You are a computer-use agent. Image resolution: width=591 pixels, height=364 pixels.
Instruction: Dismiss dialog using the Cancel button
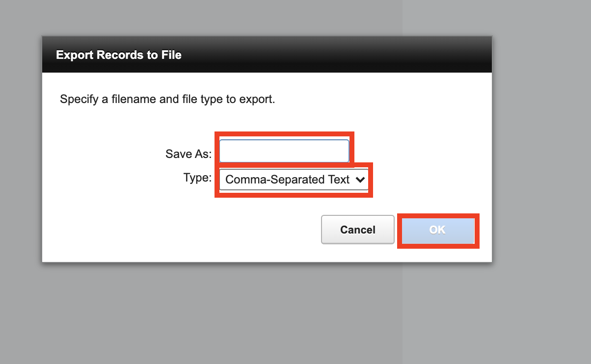(358, 230)
